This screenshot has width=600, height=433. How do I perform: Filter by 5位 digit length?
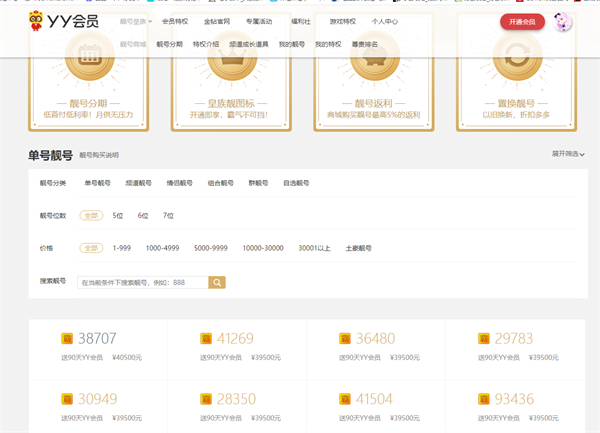coord(118,216)
